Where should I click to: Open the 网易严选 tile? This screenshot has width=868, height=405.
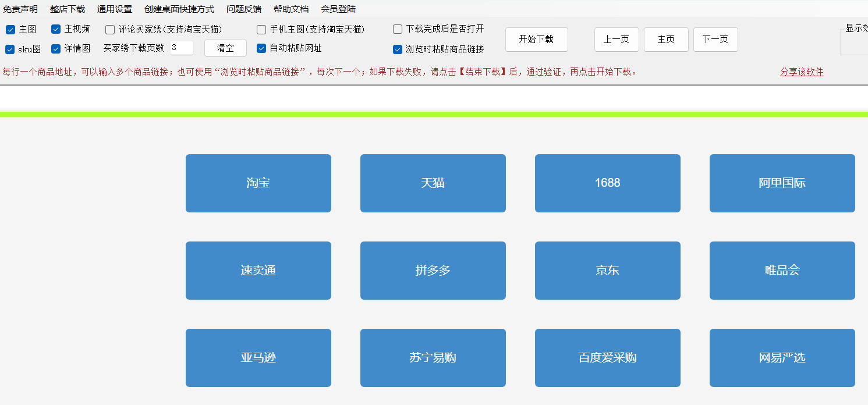pos(782,358)
